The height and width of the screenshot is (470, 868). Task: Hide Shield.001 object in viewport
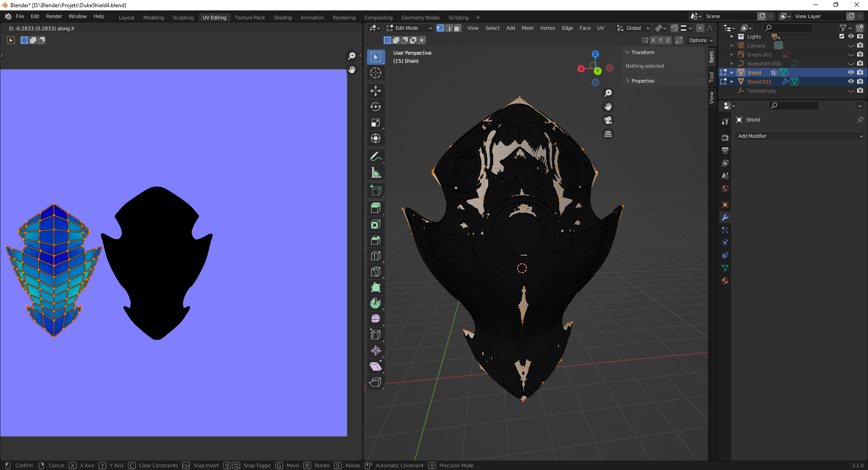[851, 82]
